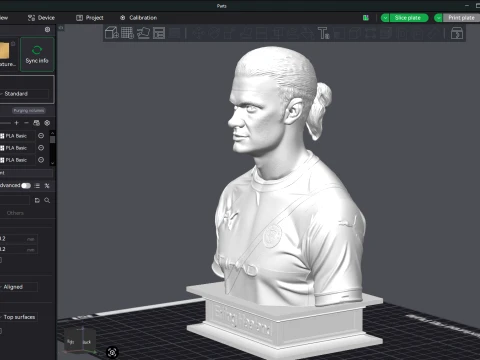This screenshot has height=360, width=480.
Task: Toggle the Advanced settings switch
Action: (26, 186)
